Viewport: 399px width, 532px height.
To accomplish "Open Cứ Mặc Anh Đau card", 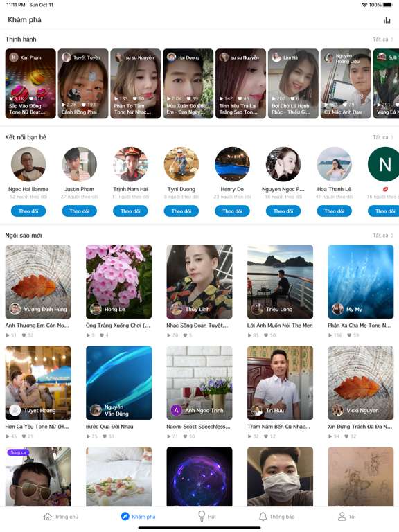I will coord(346,83).
